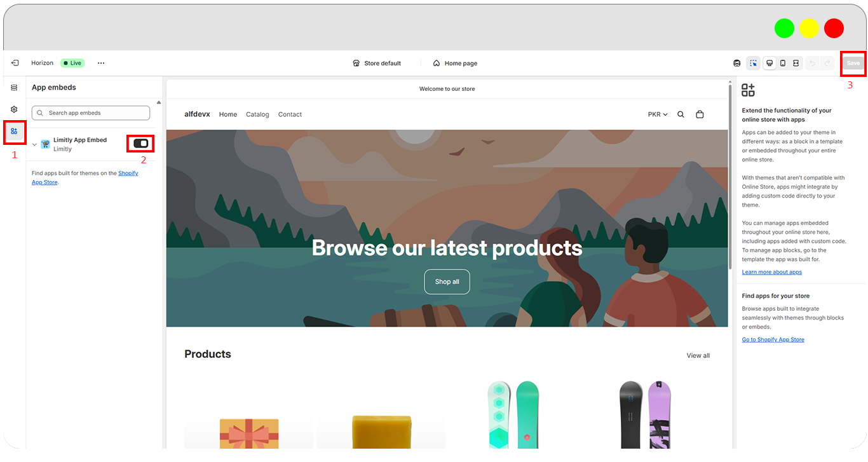Open the App embeds sidebar icon
The width and height of the screenshot is (868, 462).
coord(14,131)
